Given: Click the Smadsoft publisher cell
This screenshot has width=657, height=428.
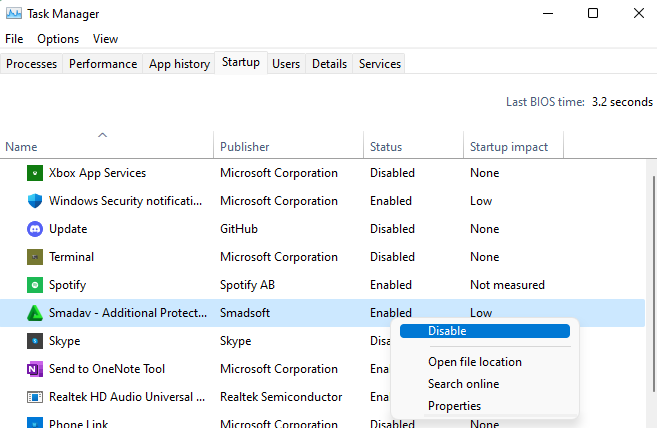Looking at the screenshot, I should 245,313.
